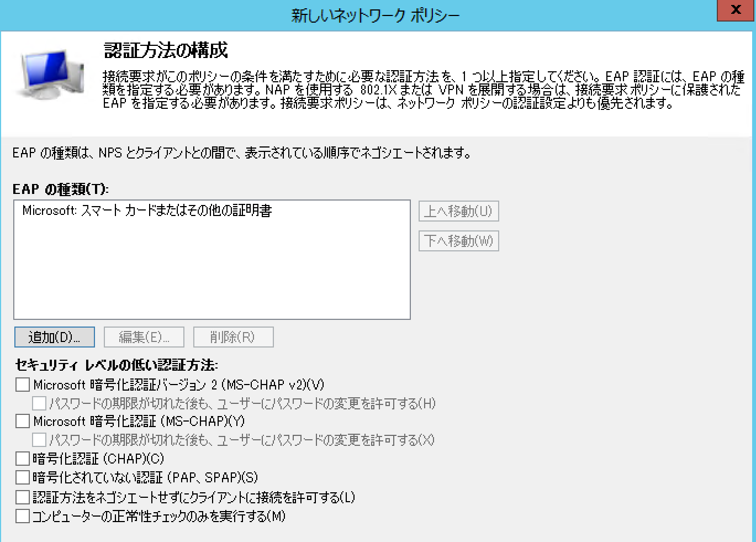The height and width of the screenshot is (542, 756).
Task: Toggle MS-CHAP v2 password change option (H)
Action: pos(39,403)
